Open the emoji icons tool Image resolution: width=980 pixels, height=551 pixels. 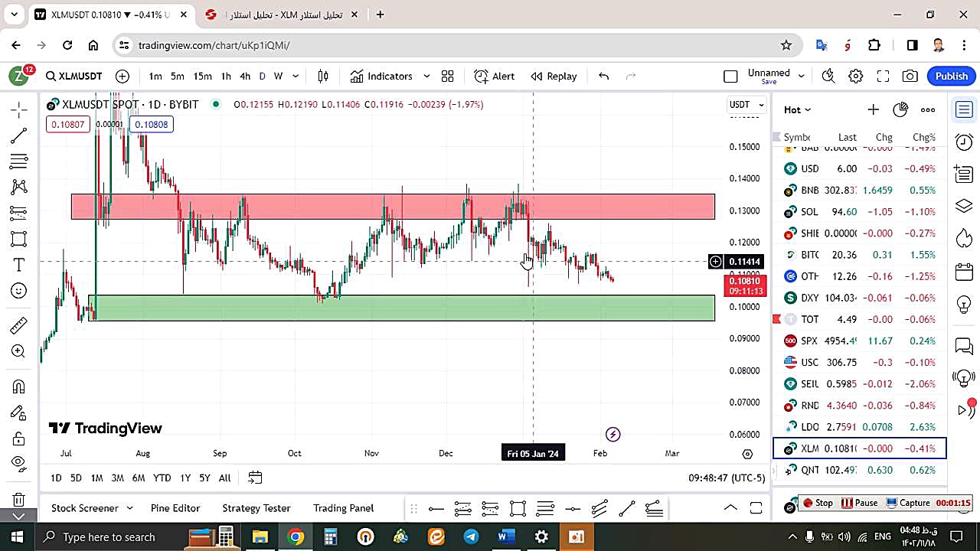19,291
